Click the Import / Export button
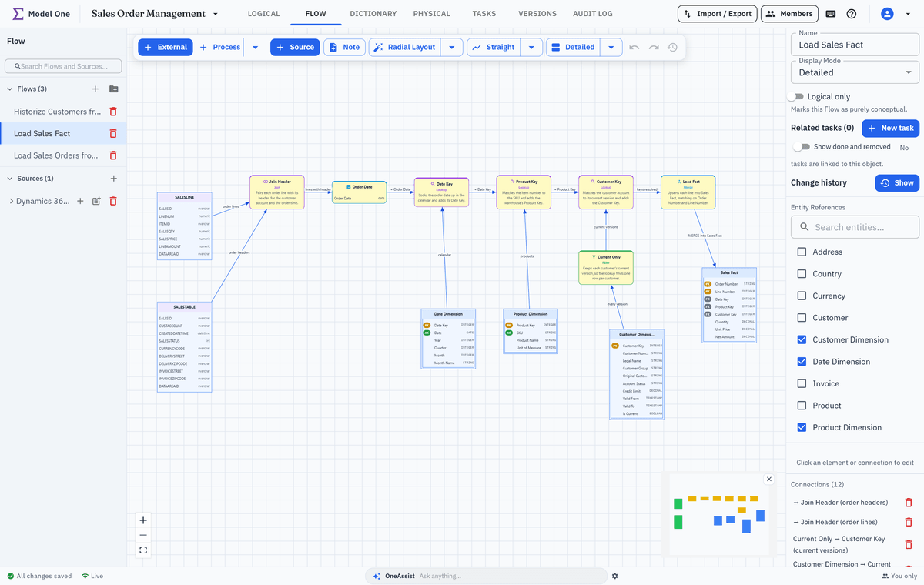This screenshot has width=924, height=585. (717, 14)
